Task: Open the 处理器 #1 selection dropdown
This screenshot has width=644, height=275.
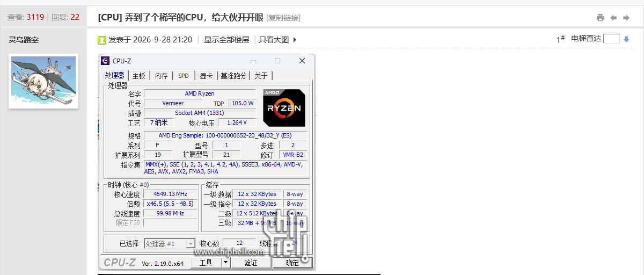Action: 170,243
